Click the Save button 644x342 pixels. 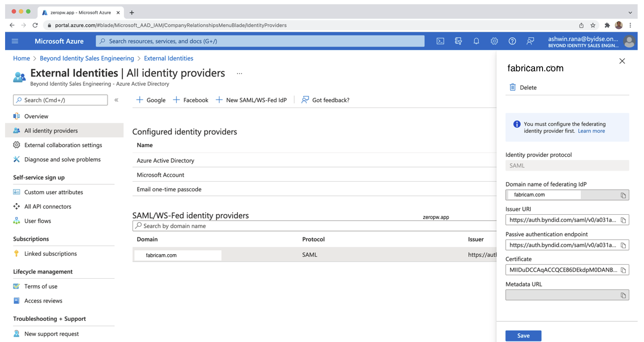[x=523, y=336]
